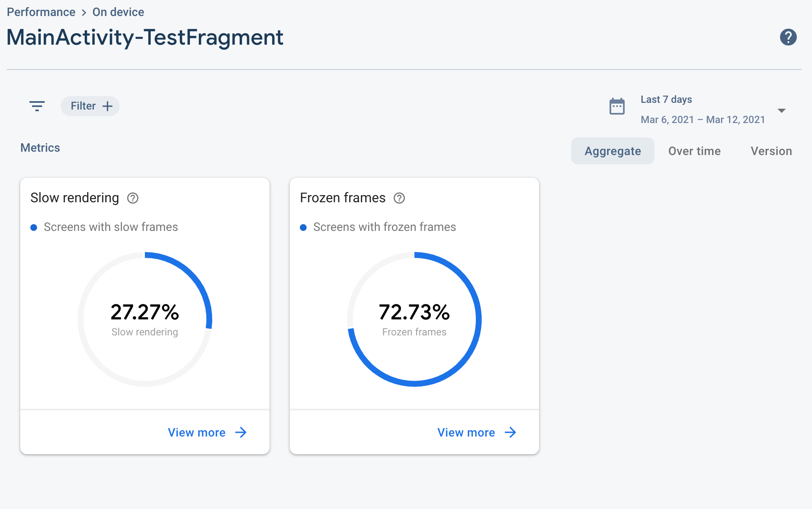Select the Over time metrics tab
Image resolution: width=812 pixels, height=509 pixels.
click(694, 151)
